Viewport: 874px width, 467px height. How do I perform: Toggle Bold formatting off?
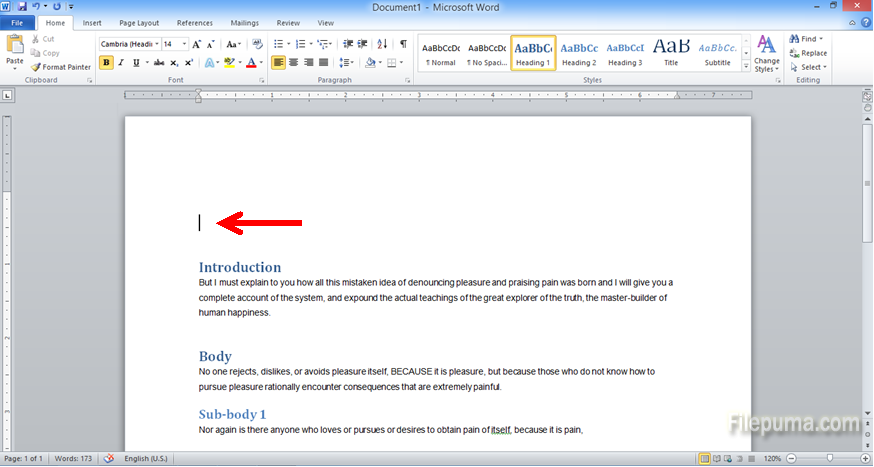coord(106,62)
